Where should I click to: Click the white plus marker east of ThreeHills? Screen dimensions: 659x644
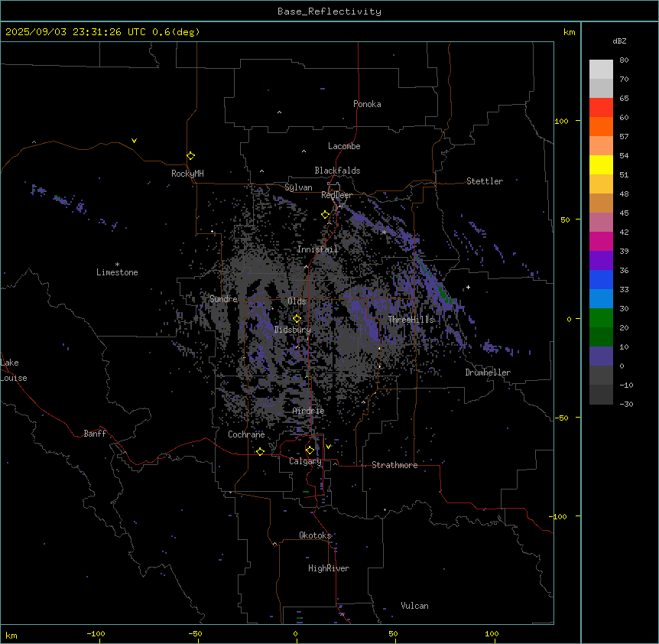(x=468, y=287)
